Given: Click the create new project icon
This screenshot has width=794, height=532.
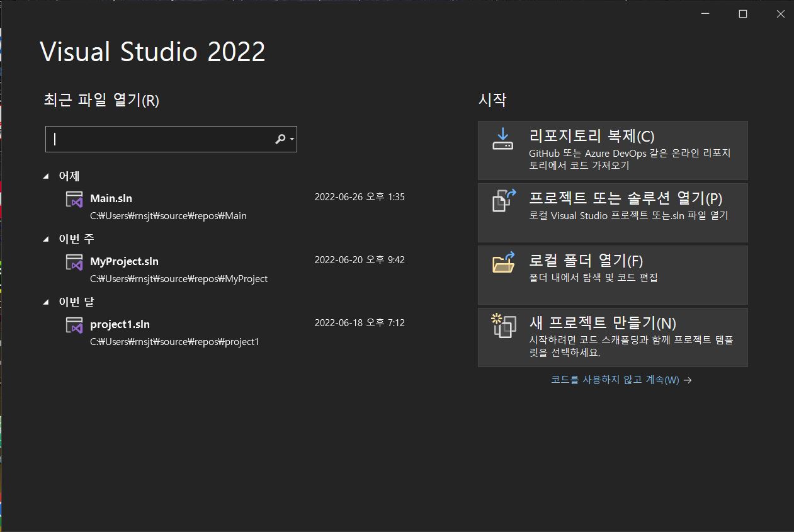Looking at the screenshot, I should tap(504, 325).
